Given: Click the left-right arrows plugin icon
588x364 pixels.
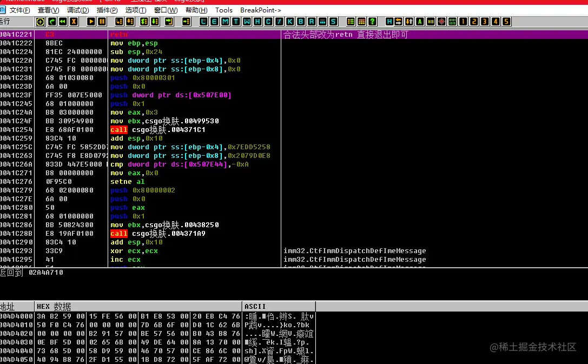Looking at the screenshot, I should click(398, 22).
